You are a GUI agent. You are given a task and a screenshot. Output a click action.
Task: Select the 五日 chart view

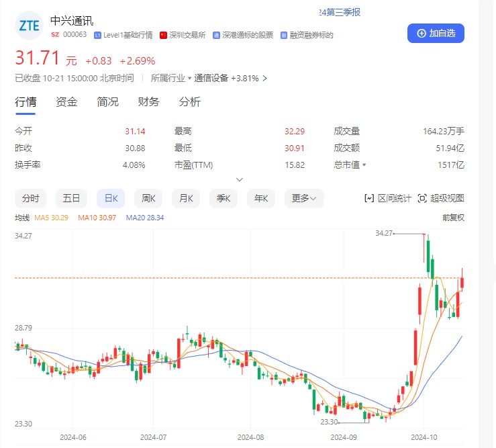click(x=71, y=199)
